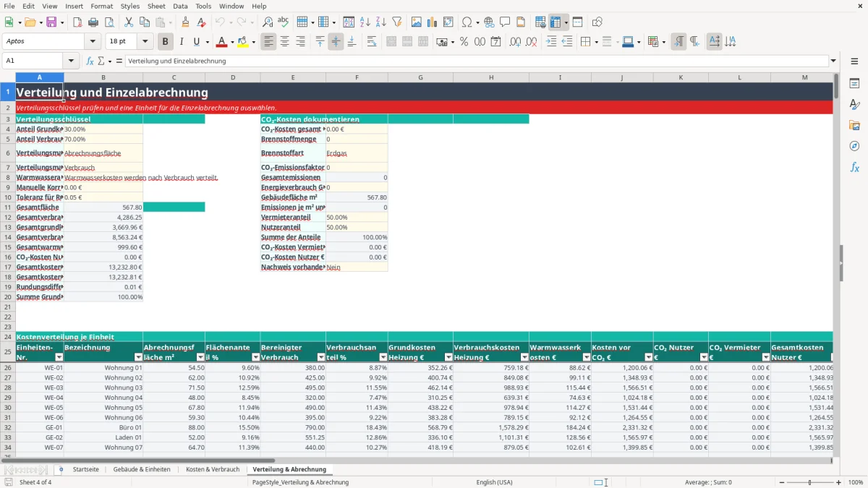
Task: Expand the Name Box dropdown
Action: coord(71,61)
